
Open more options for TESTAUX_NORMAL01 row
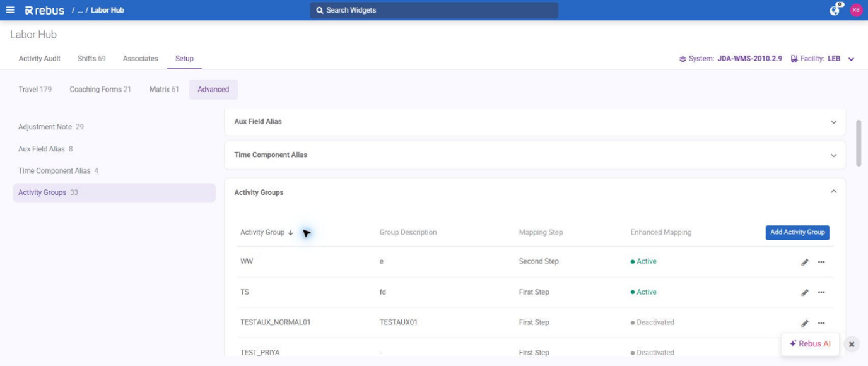821,323
